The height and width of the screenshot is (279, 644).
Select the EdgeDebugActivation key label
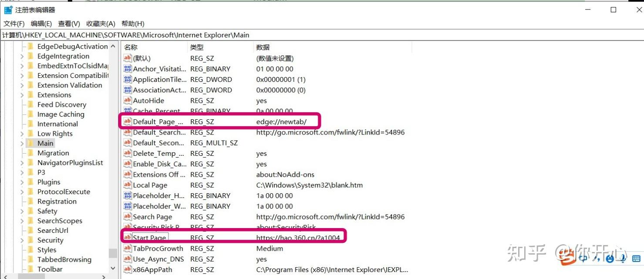tap(72, 47)
